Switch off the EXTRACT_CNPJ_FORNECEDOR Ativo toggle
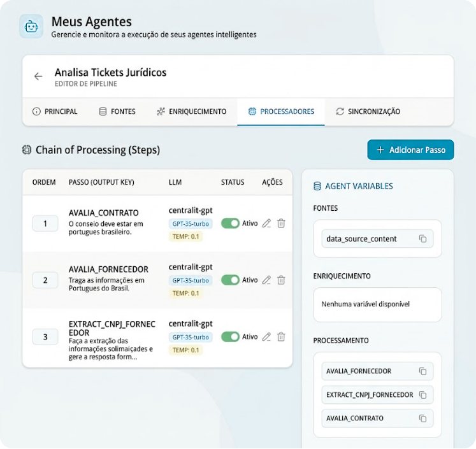The width and height of the screenshot is (476, 449). [x=230, y=337]
